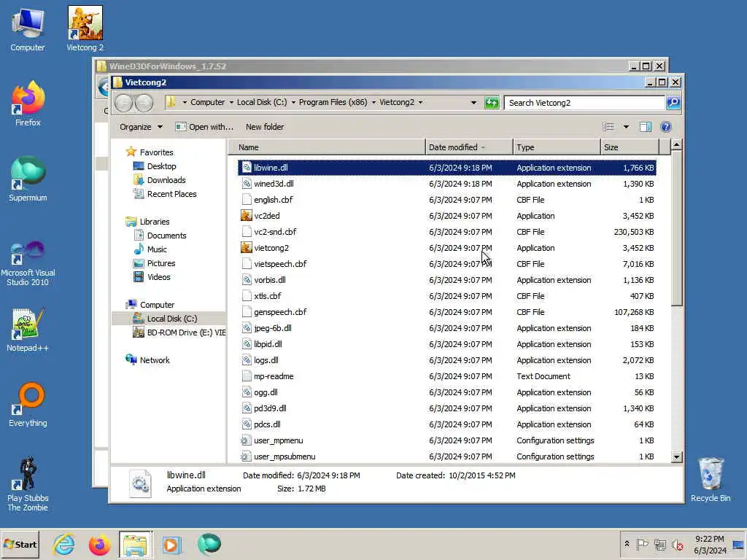747x560 pixels.
Task: Click the muted volume tray icon
Action: 677,544
